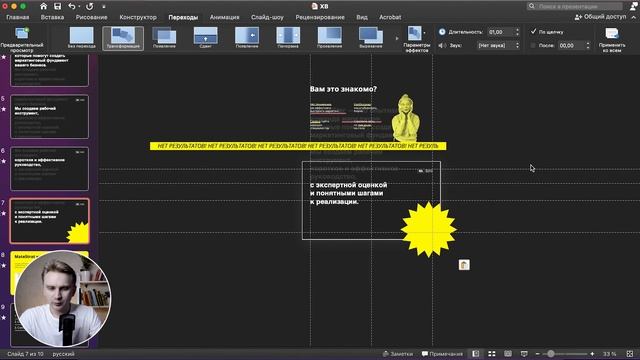The image size is (640, 360).
Task: Open the paste options clipboard icon
Action: tap(464, 265)
